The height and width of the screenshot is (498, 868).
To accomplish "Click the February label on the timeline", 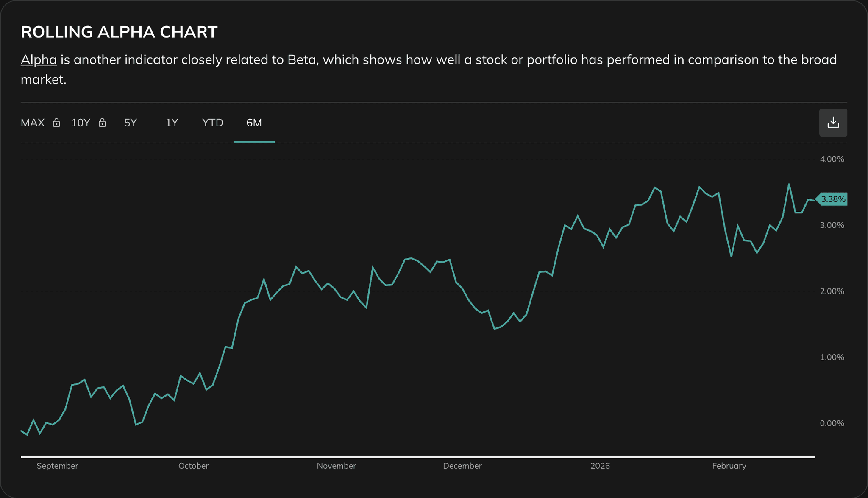I will (729, 465).
